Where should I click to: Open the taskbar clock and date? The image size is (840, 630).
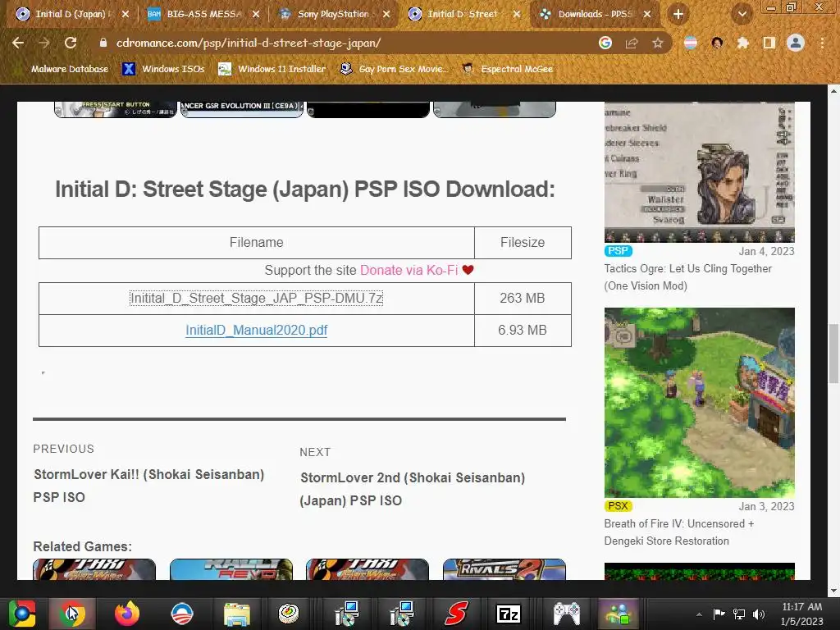(x=802, y=614)
